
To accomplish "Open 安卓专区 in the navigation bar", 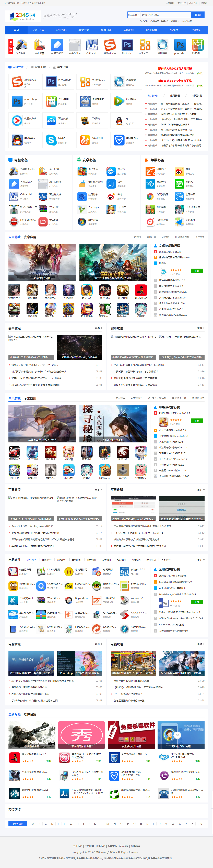I will (x=61, y=30).
